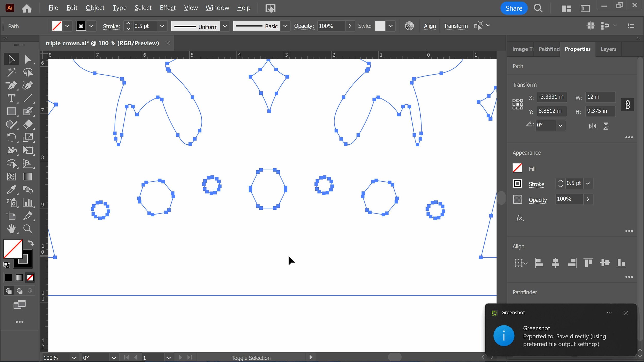Select the transform reference point grid
The image size is (644, 362).
point(518,104)
